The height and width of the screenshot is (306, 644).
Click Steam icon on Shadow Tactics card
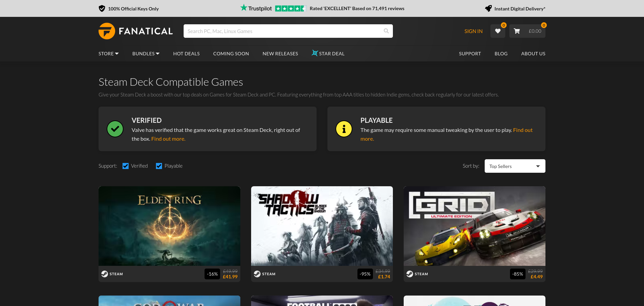point(257,274)
